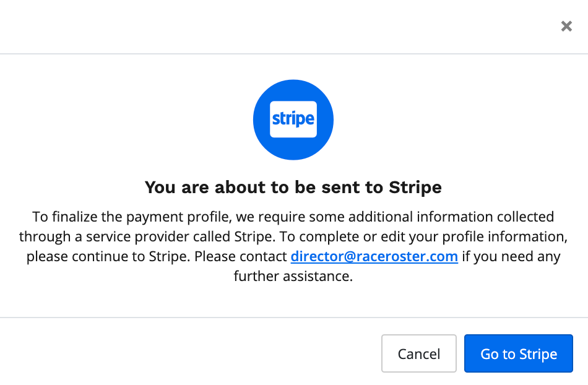Click the "further assistance." text line
Image resolution: width=588 pixels, height=385 pixels.
click(293, 276)
